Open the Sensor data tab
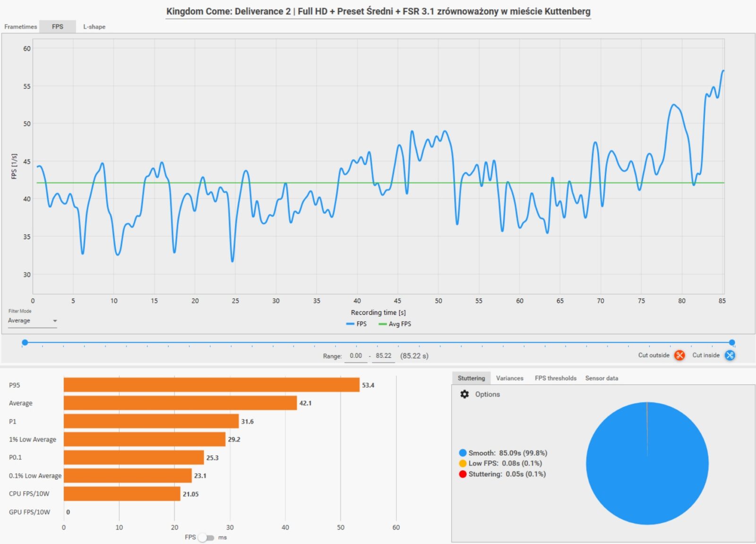This screenshot has height=544, width=756. tap(601, 378)
